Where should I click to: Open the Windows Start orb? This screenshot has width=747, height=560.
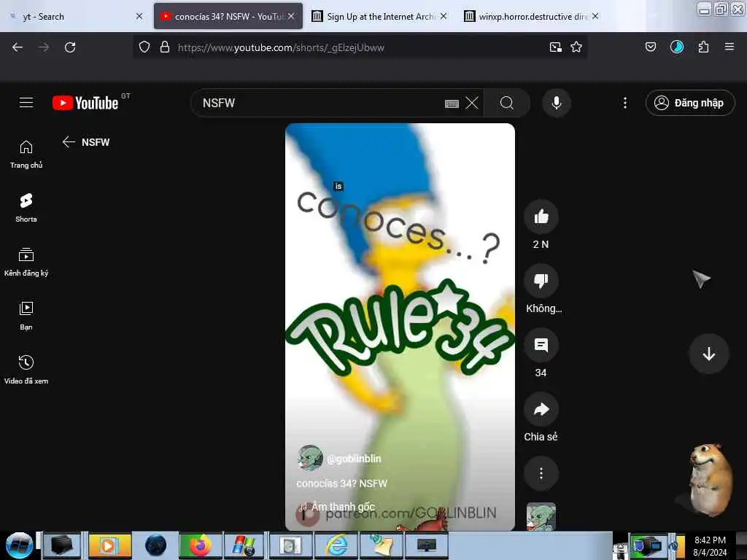(x=19, y=545)
